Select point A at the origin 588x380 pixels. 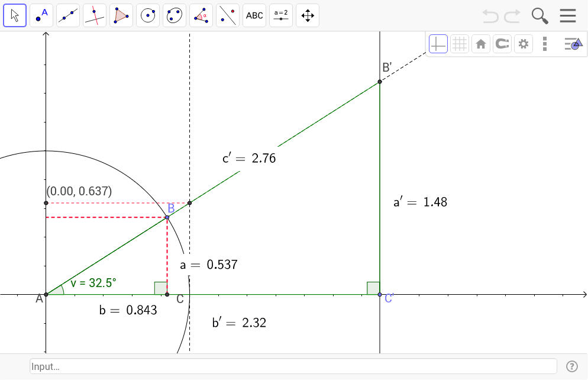point(46,295)
